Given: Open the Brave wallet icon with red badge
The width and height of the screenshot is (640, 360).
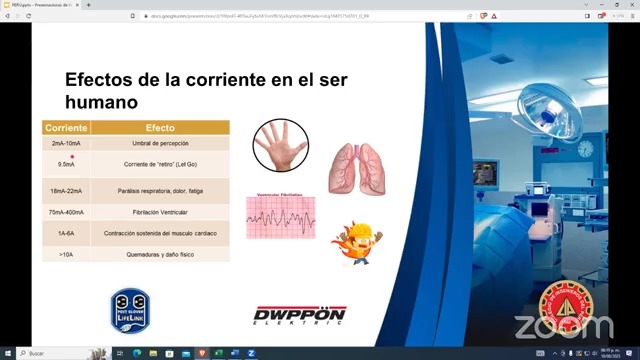Looking at the screenshot, I should [x=601, y=16].
